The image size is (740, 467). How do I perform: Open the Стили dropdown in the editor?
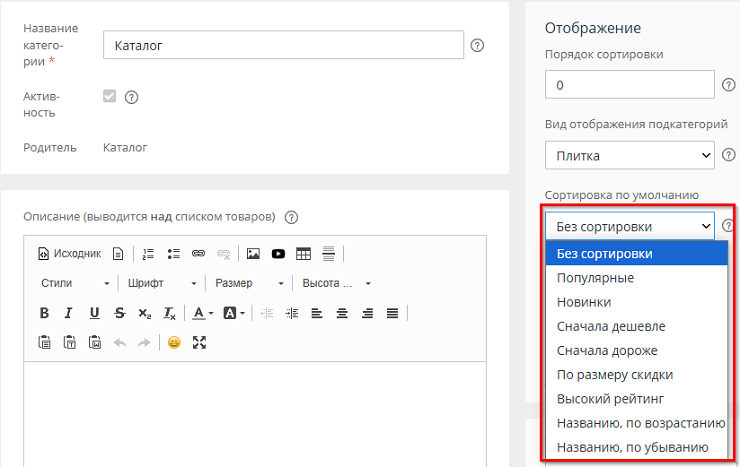[x=74, y=283]
